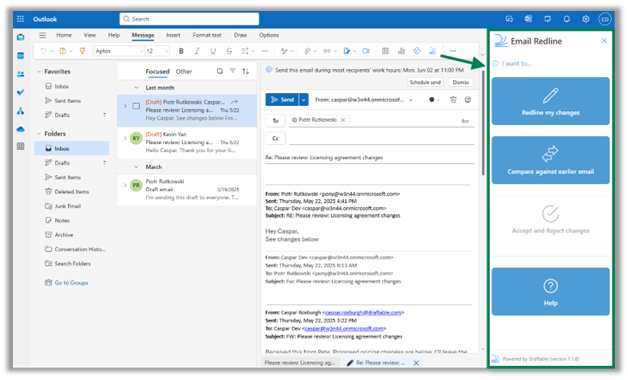Viewport: 628px width, 380px height.
Task: Dismiss the send time suggestion
Action: coord(461,82)
